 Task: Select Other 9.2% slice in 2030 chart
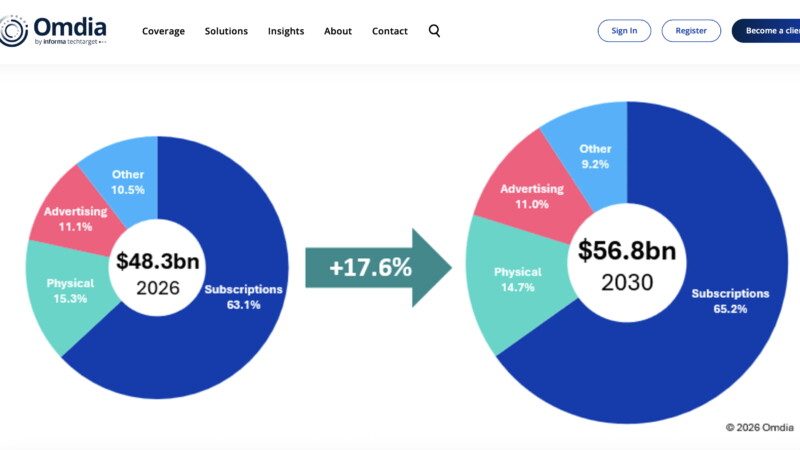pyautogui.click(x=595, y=156)
